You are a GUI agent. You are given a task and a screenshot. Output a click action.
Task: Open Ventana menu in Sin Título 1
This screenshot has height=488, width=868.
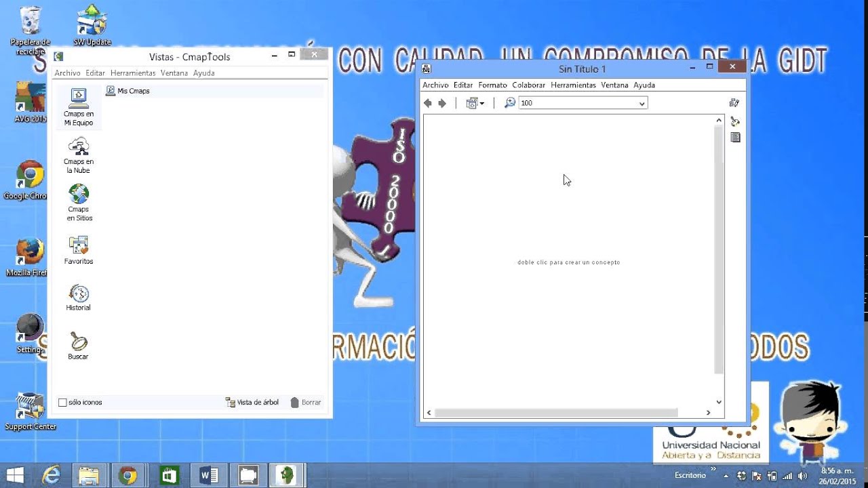pyautogui.click(x=614, y=85)
